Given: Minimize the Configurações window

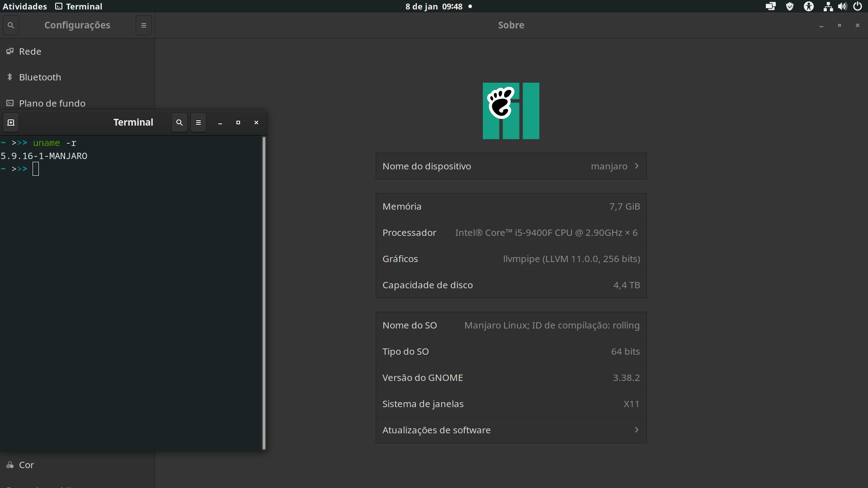Looking at the screenshot, I should (821, 26).
